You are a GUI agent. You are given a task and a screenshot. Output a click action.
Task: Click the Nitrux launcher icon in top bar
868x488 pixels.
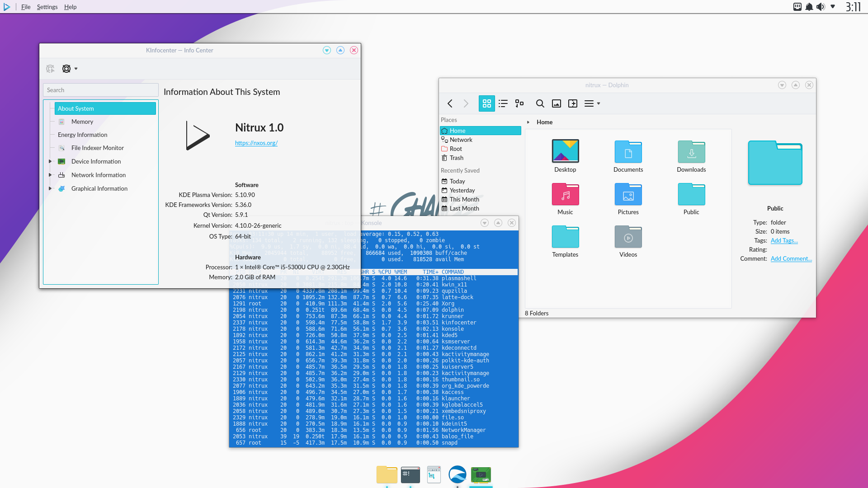7,7
